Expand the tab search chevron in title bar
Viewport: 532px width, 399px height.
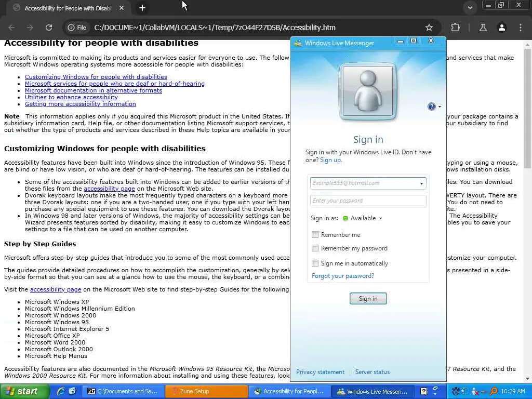click(470, 7)
